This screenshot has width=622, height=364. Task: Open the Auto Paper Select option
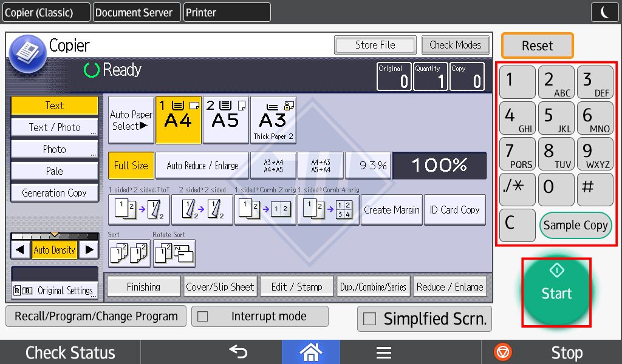point(131,120)
